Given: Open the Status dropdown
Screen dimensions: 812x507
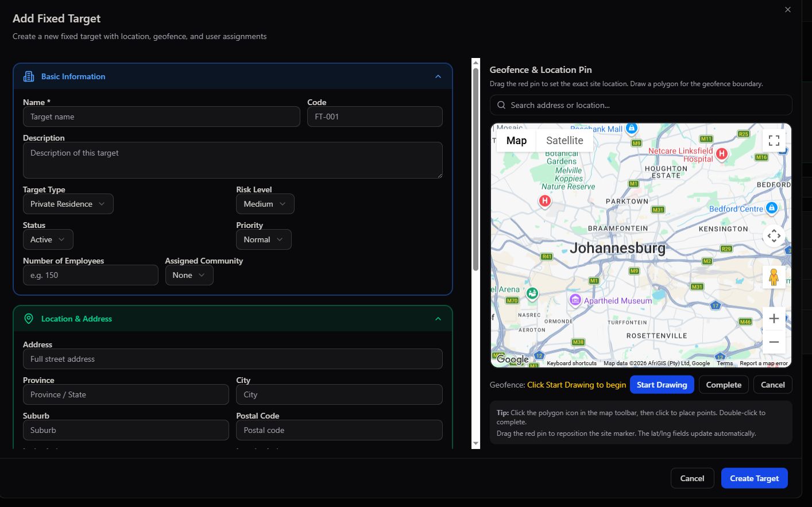Looking at the screenshot, I should (48, 239).
